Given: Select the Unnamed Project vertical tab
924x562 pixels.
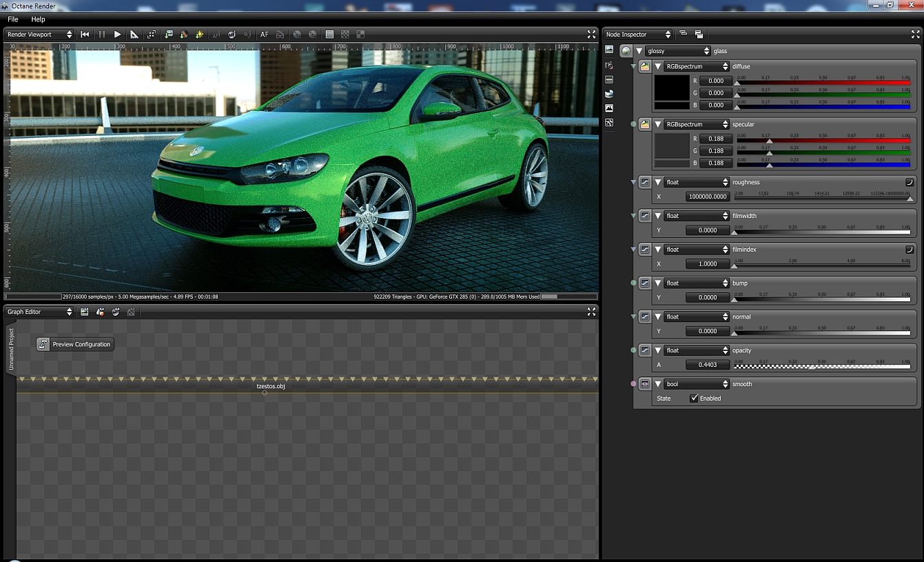Looking at the screenshot, I should pyautogui.click(x=11, y=349).
